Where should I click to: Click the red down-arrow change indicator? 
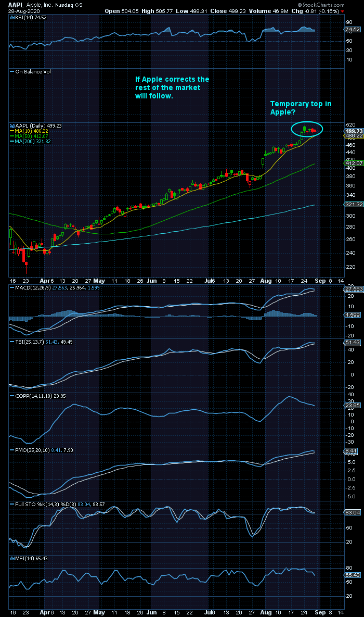(342, 11)
